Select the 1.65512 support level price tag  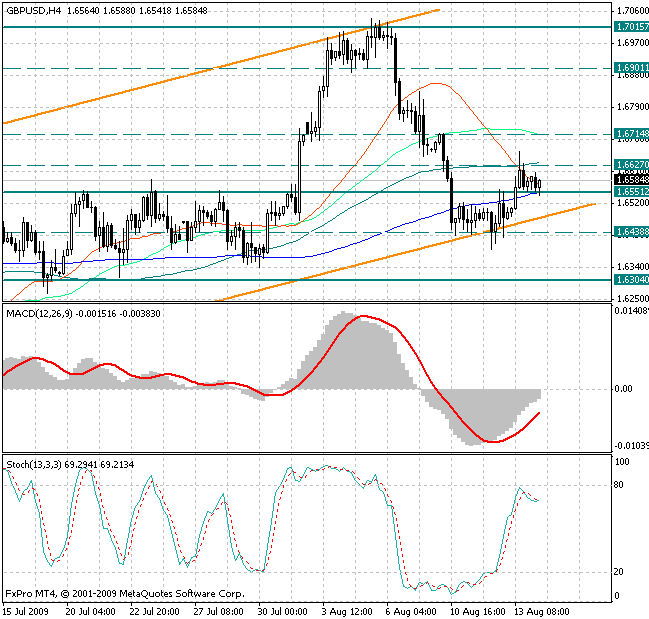click(x=631, y=191)
